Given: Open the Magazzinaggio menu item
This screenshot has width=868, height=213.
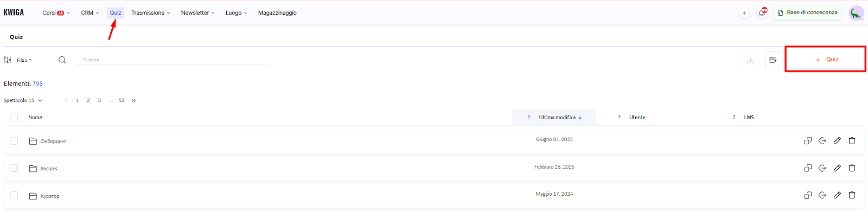Looking at the screenshot, I should tap(277, 12).
